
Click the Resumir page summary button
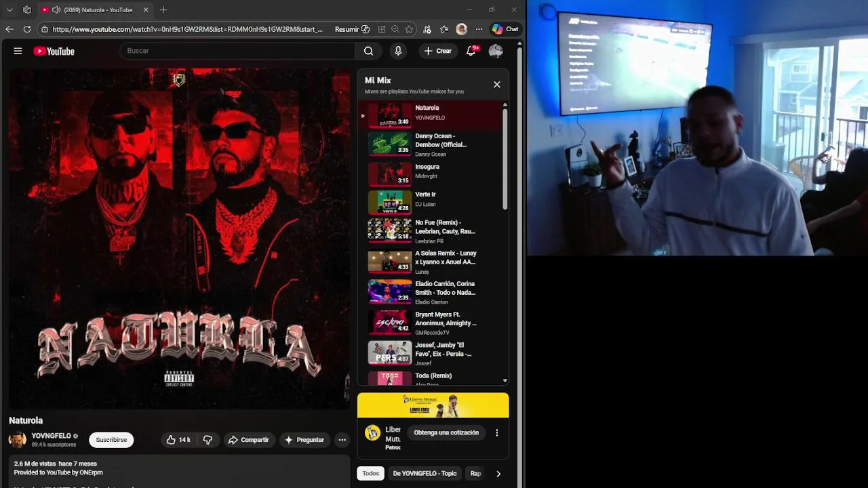point(353,29)
